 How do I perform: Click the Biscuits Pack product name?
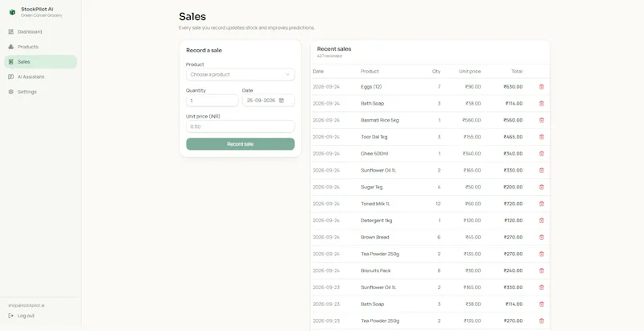[376, 271]
